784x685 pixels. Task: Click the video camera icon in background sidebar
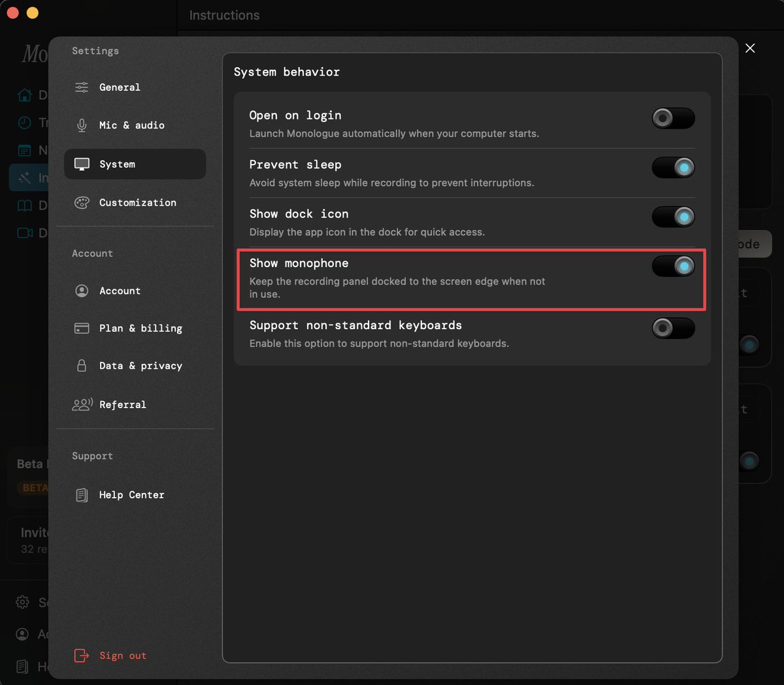[24, 233]
